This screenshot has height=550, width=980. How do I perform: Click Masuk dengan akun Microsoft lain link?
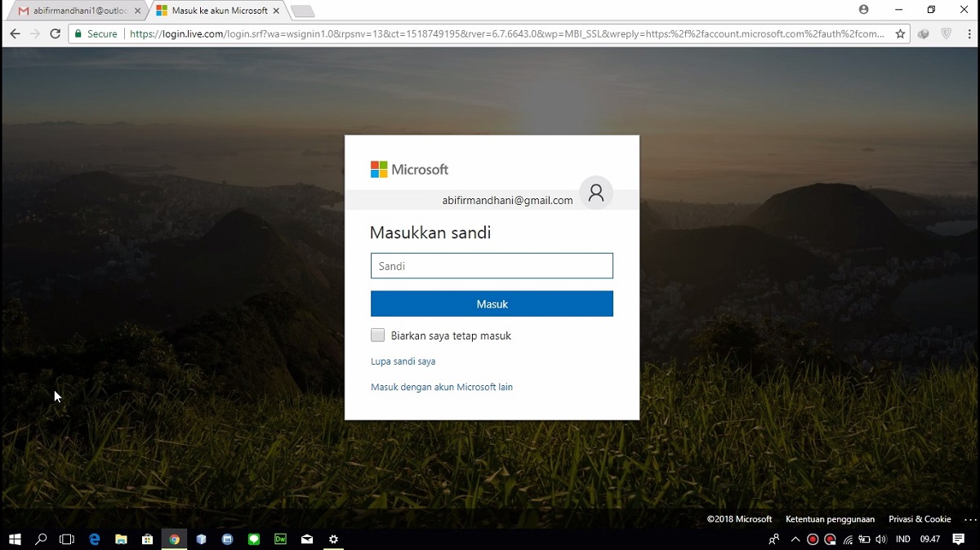click(442, 388)
